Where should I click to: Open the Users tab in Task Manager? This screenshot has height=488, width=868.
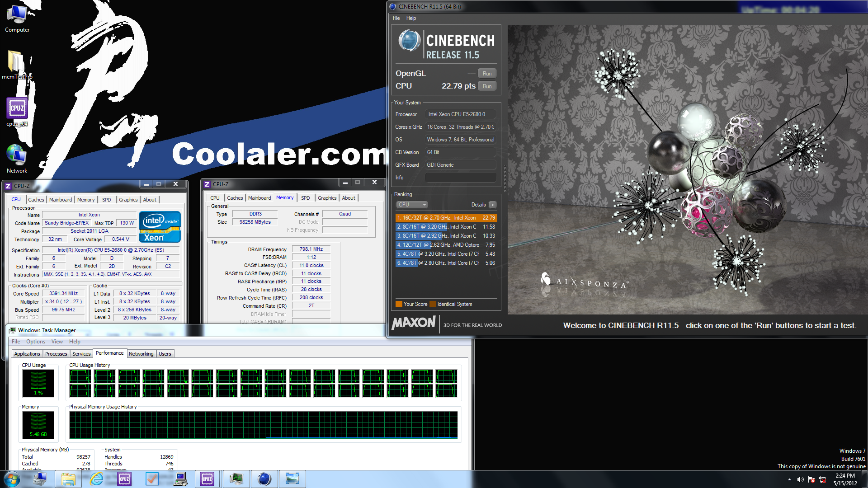[165, 354]
